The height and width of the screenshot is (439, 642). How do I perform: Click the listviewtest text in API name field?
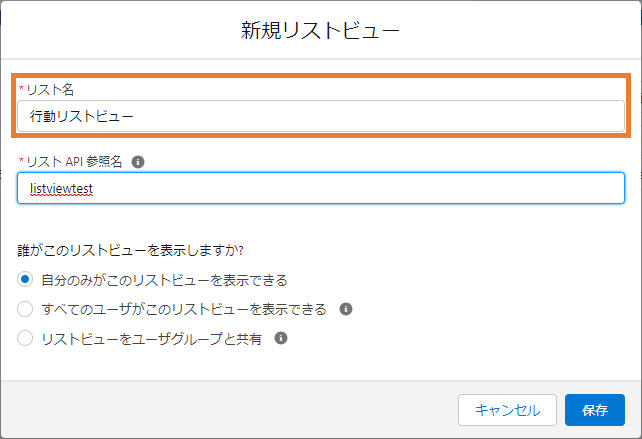pyautogui.click(x=61, y=189)
